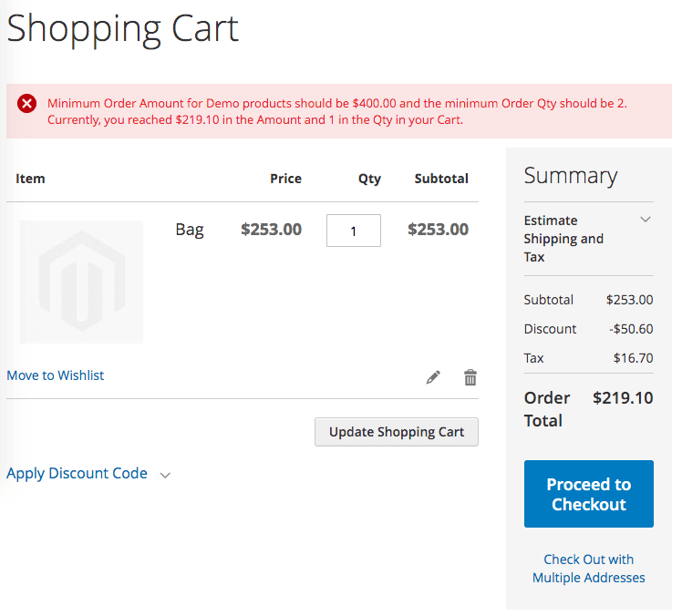Click the Summary heading
Screen dimensions: 682x616
pyautogui.click(x=571, y=176)
